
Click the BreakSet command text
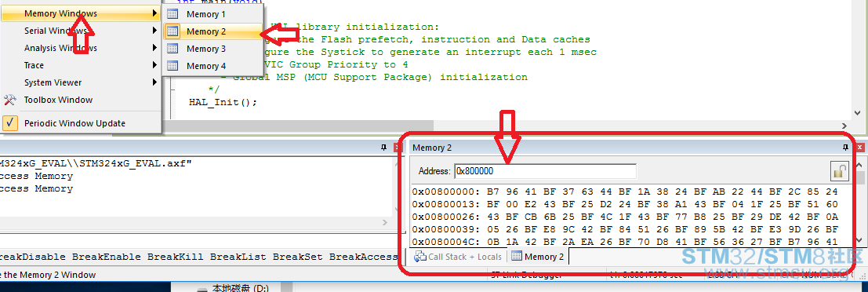tap(298, 257)
